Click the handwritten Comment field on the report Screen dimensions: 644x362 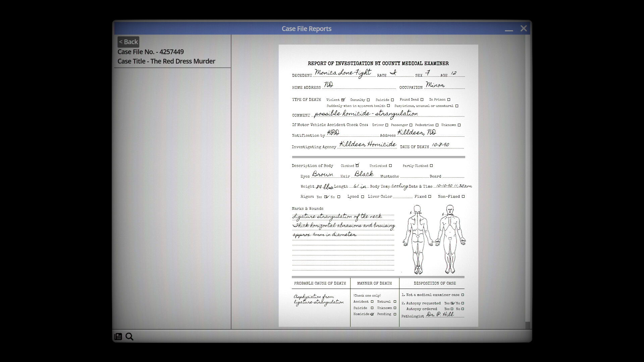click(366, 114)
